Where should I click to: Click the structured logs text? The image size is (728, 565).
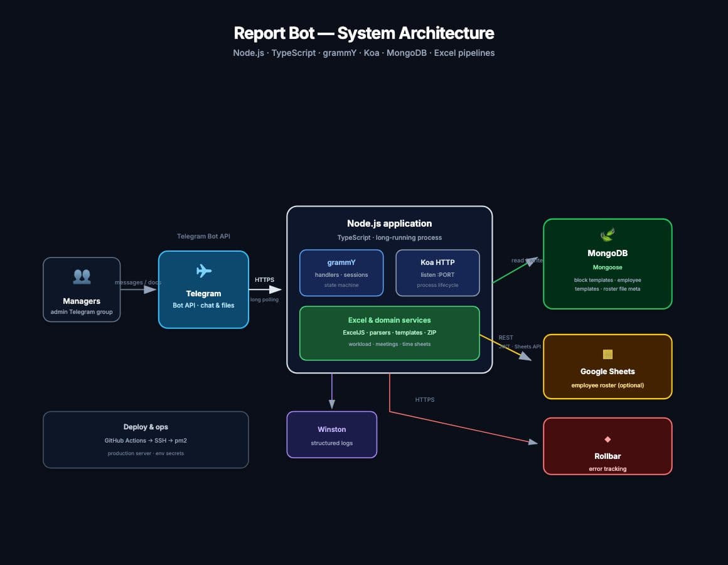(331, 443)
